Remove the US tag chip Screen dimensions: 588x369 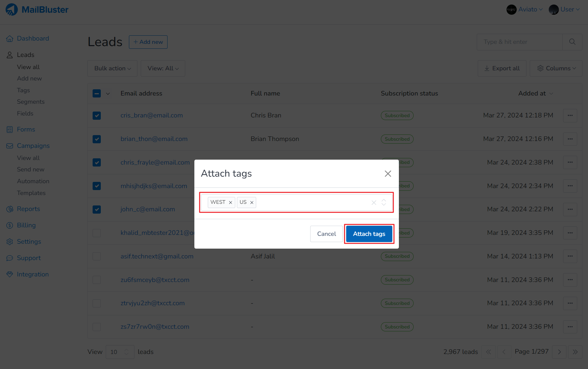(252, 202)
